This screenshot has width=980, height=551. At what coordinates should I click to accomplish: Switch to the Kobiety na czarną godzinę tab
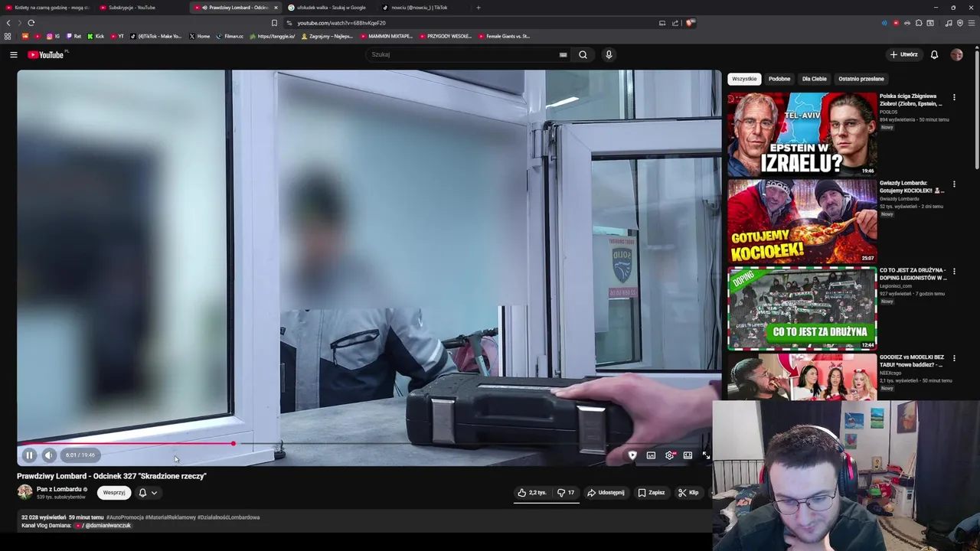47,8
